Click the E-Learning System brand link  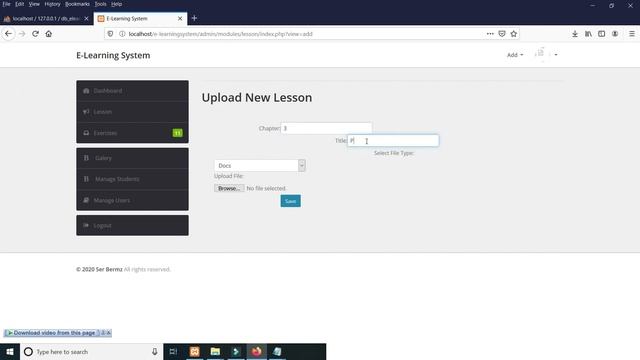[113, 55]
